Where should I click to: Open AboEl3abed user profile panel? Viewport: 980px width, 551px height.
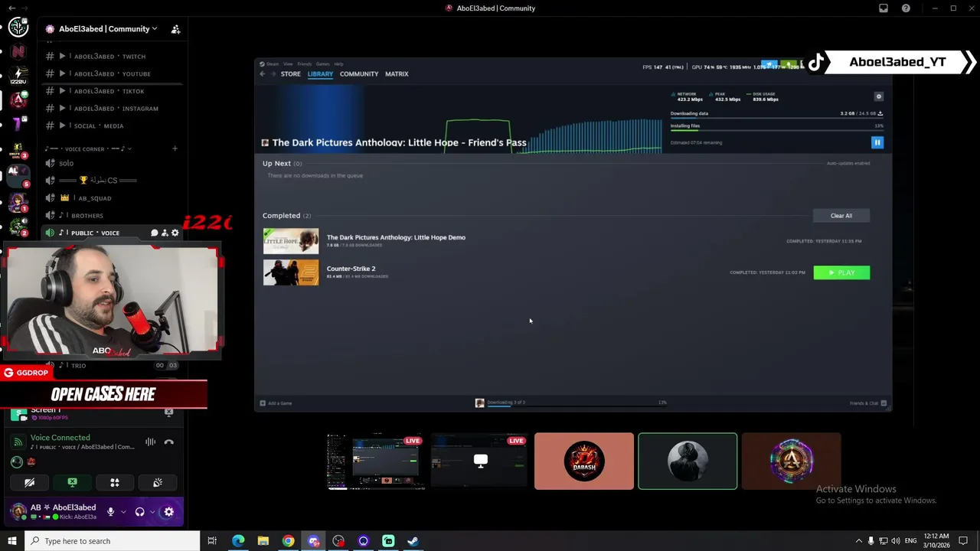pyautogui.click(x=54, y=512)
